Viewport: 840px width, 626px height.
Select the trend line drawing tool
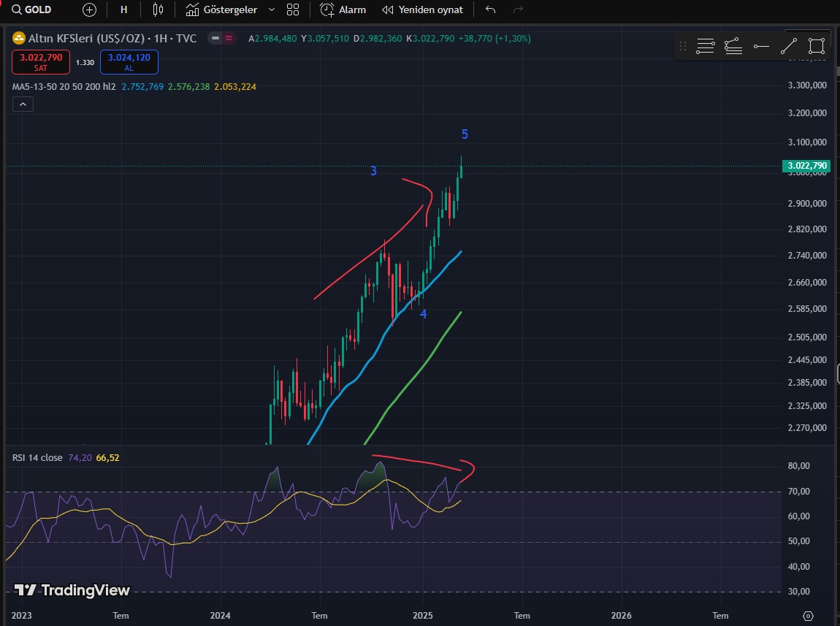pyautogui.click(x=787, y=45)
